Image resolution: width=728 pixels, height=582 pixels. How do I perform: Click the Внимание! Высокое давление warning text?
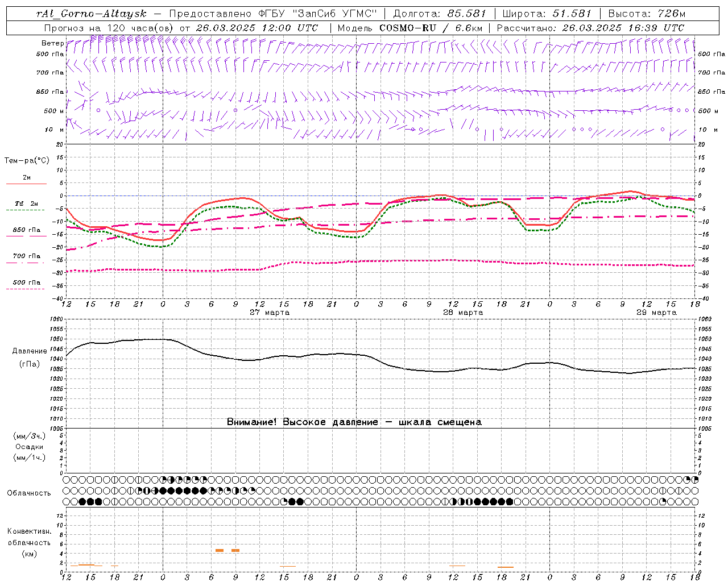tap(354, 422)
